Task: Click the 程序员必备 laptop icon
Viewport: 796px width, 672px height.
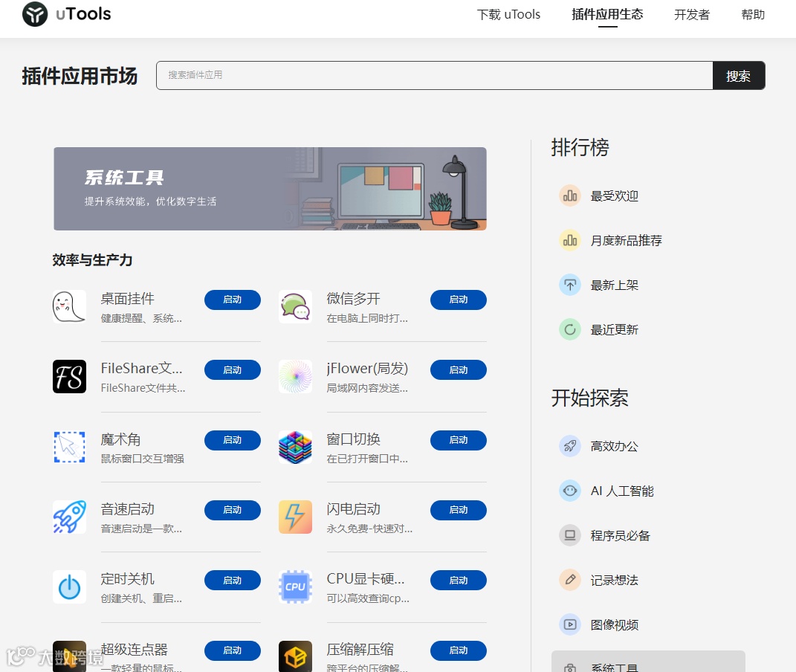Action: point(570,535)
